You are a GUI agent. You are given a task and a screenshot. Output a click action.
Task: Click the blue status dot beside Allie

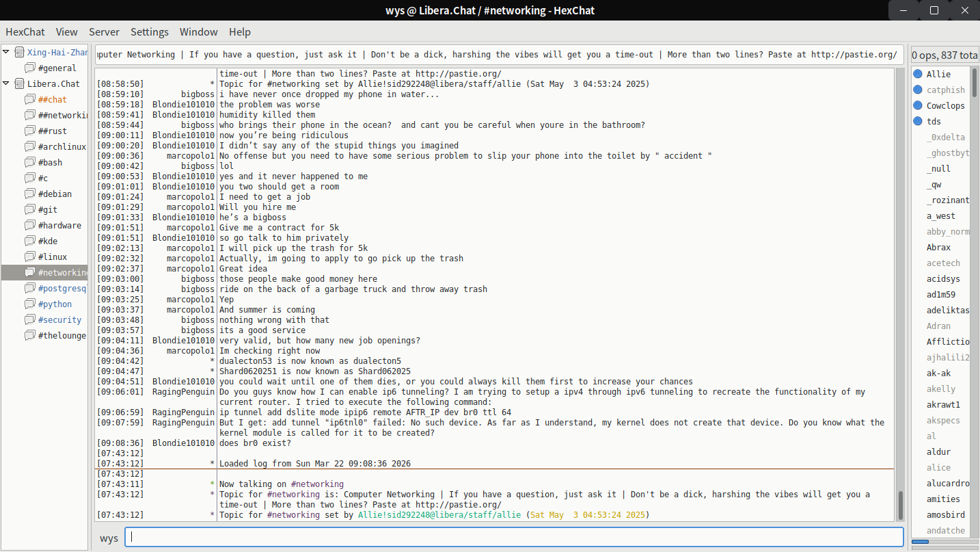click(x=918, y=74)
